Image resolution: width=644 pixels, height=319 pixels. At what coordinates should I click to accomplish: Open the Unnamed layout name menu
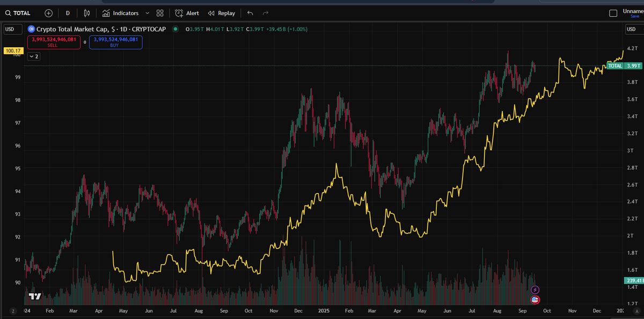[x=633, y=11]
